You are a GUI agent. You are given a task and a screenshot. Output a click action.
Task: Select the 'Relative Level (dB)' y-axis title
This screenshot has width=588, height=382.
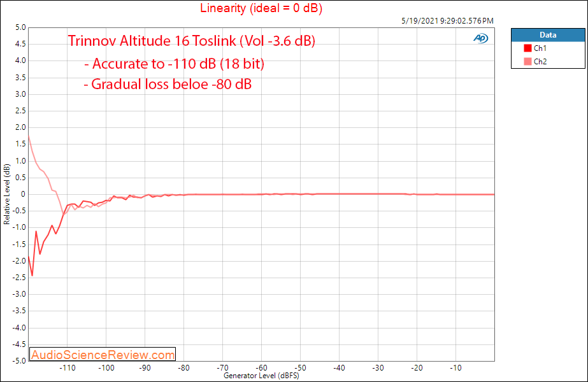click(7, 194)
